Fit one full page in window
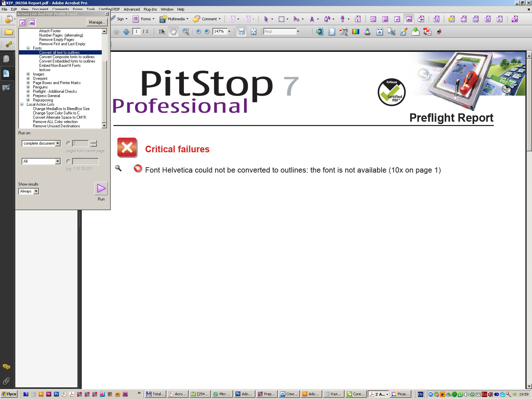 tap(253, 32)
